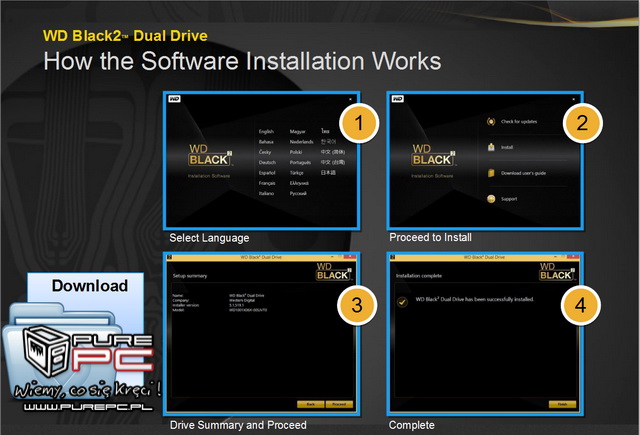640x435 pixels.
Task: Click title bar icon of Setup summary window
Action: (x=169, y=257)
